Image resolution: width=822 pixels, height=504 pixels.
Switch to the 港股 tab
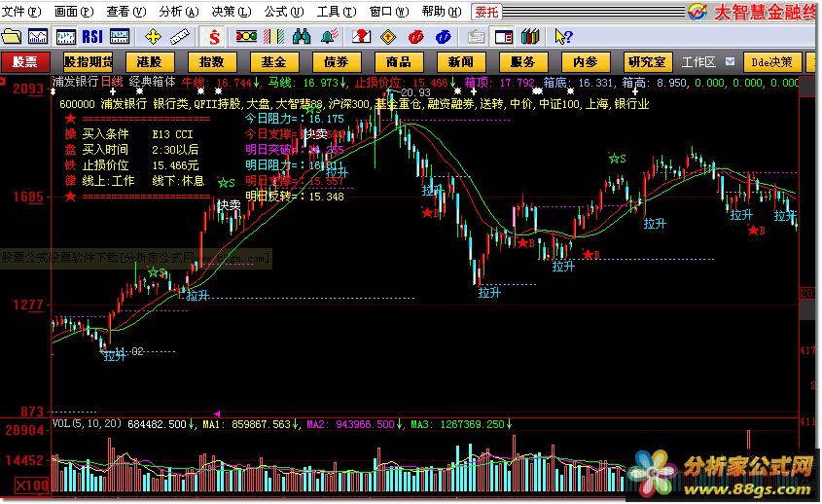149,62
